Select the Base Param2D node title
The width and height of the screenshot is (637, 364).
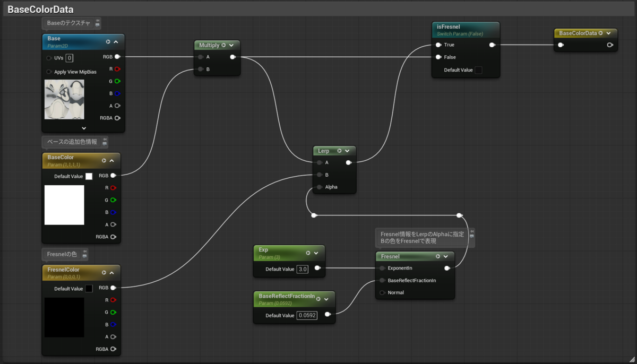pyautogui.click(x=54, y=39)
